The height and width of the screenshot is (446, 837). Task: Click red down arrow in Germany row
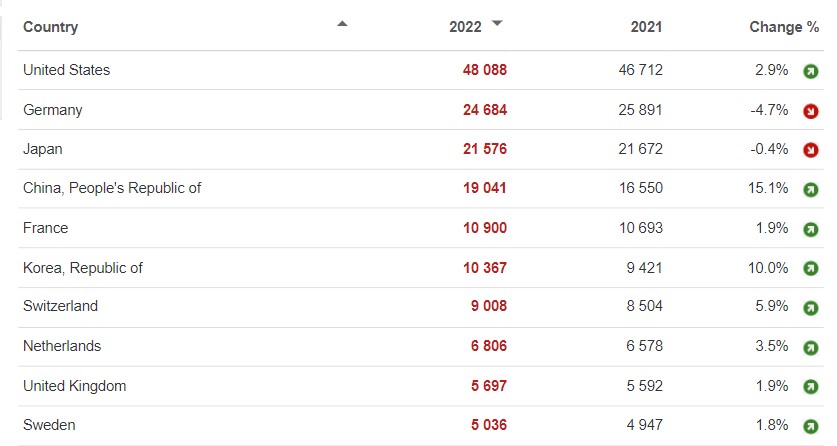pyautogui.click(x=811, y=111)
